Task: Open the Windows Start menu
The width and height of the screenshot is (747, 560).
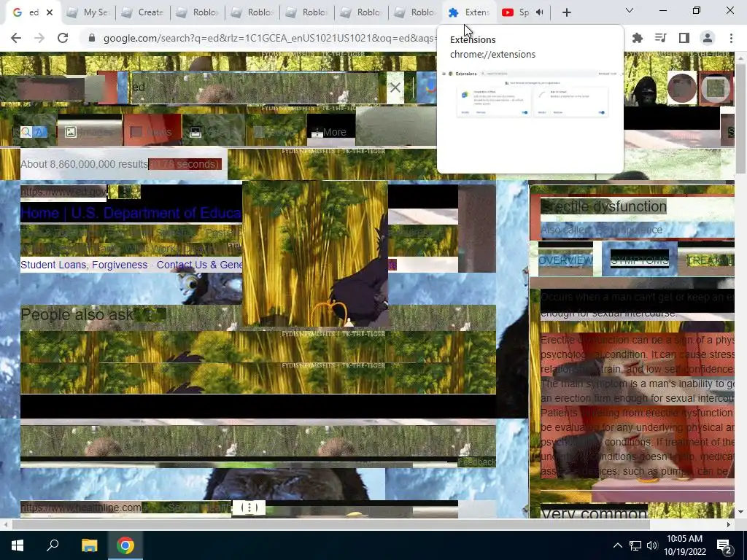Action: [x=18, y=545]
